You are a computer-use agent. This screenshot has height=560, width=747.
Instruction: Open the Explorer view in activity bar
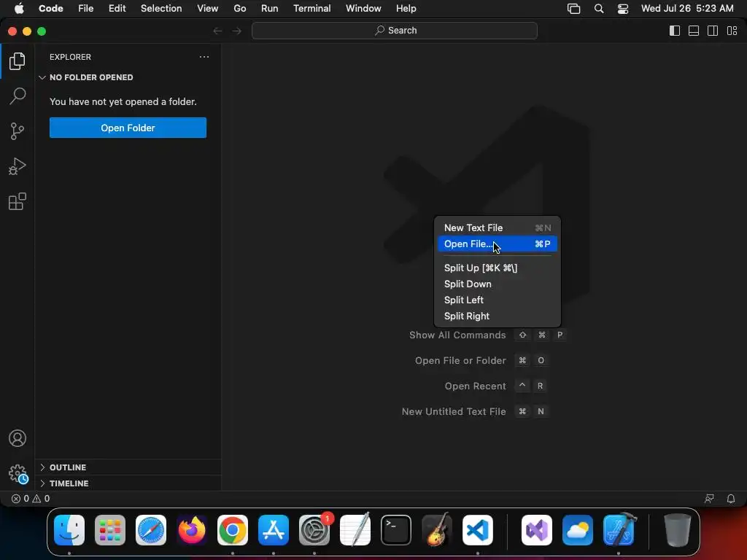click(x=18, y=61)
